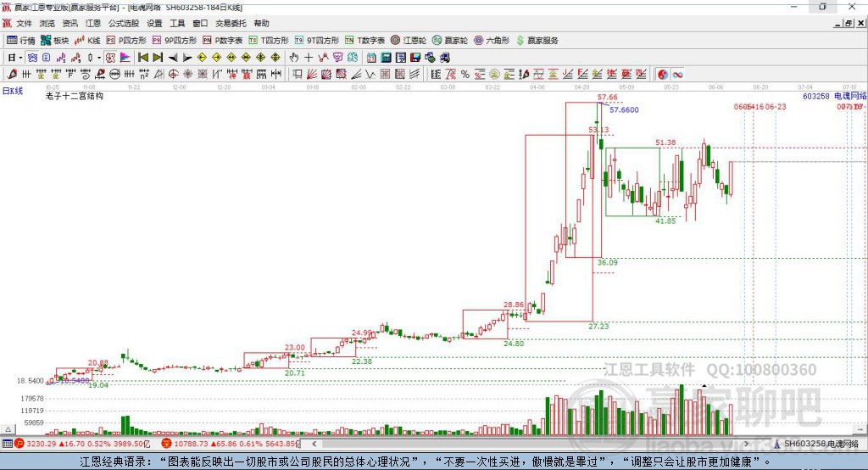This screenshot has width=868, height=470.
Task: Select the crosshair cursor tool
Action: [x=309, y=58]
